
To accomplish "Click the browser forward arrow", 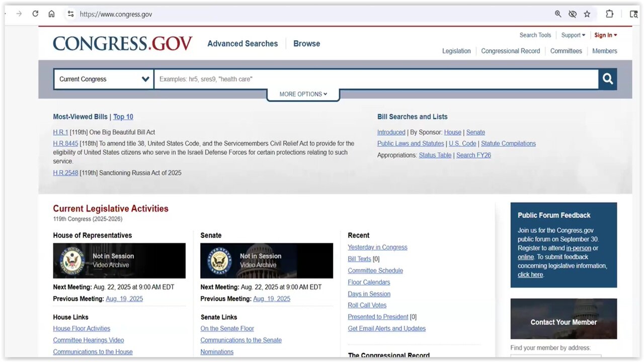I will click(19, 14).
